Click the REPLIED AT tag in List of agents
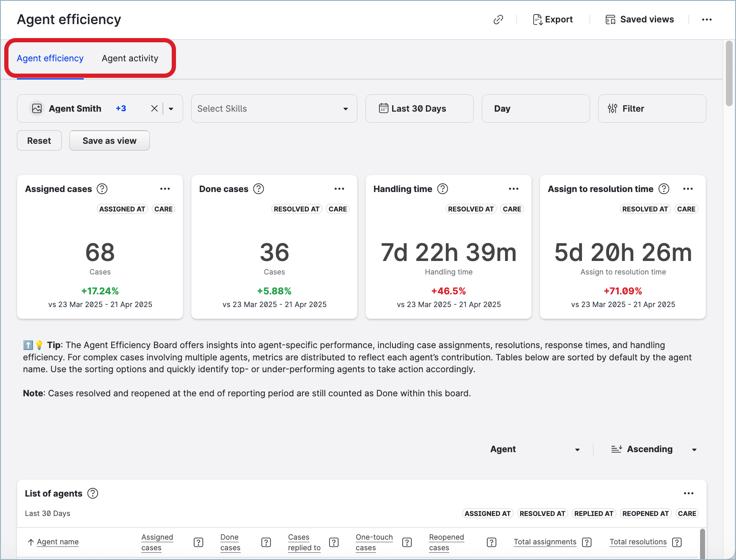 pos(594,513)
